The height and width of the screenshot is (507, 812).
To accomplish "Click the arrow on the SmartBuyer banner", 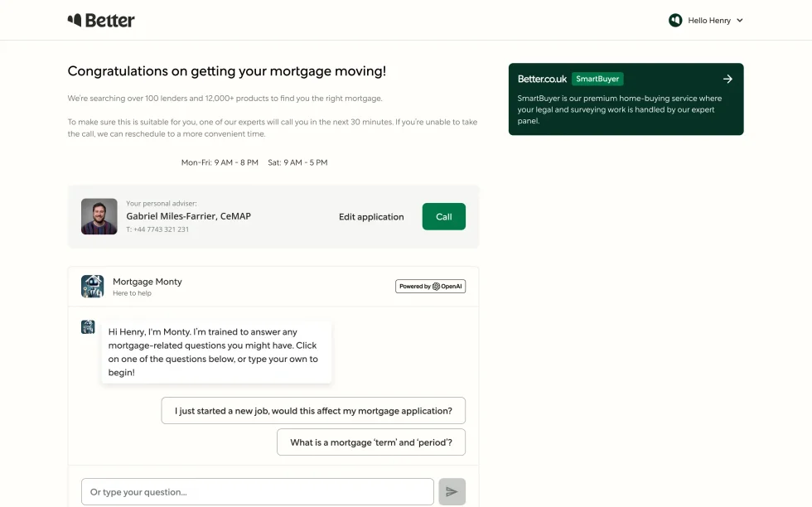I will tap(727, 79).
